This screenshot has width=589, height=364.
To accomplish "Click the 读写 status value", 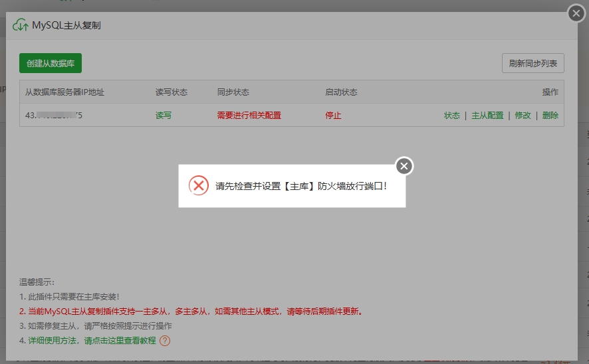I will (x=164, y=115).
